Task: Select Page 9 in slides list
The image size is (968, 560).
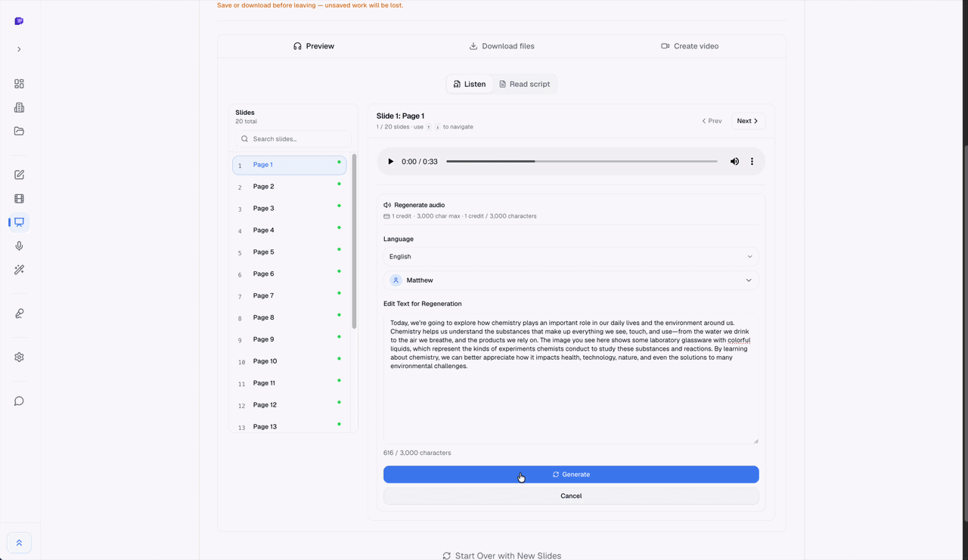Action: pos(289,340)
